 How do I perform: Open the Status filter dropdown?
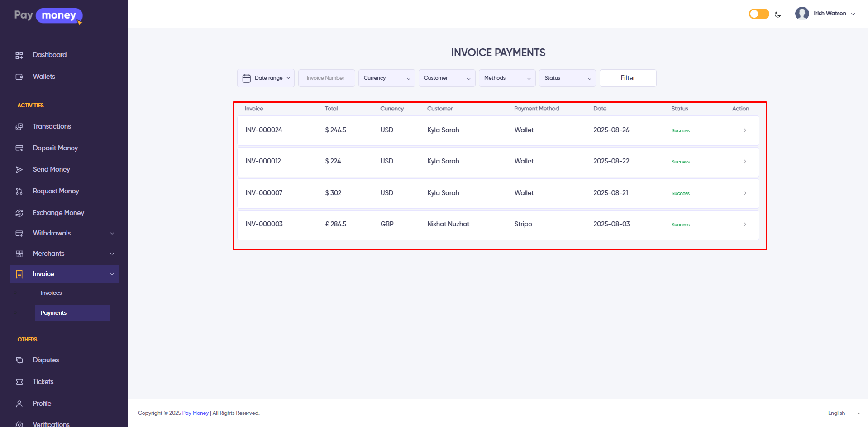tap(567, 78)
